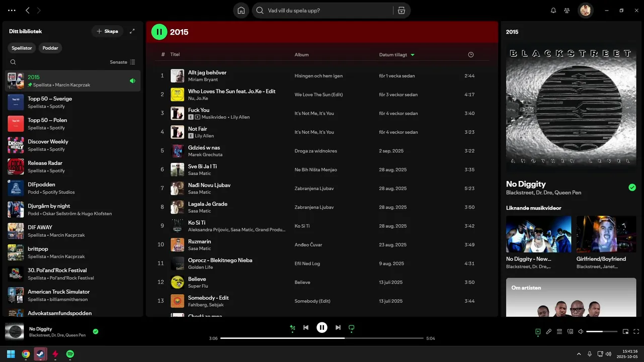The width and height of the screenshot is (644, 362).
Task: Open Discover Weekly in the library
Action: [x=73, y=145]
